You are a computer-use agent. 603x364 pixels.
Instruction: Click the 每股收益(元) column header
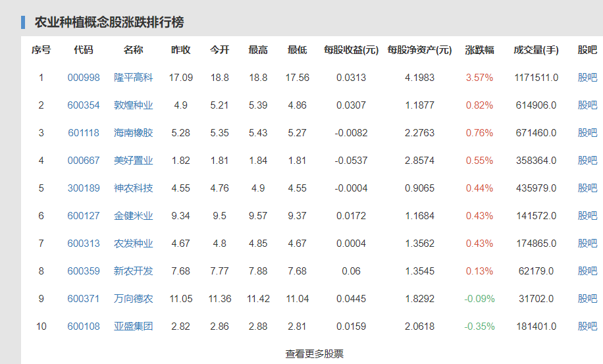[x=351, y=50]
